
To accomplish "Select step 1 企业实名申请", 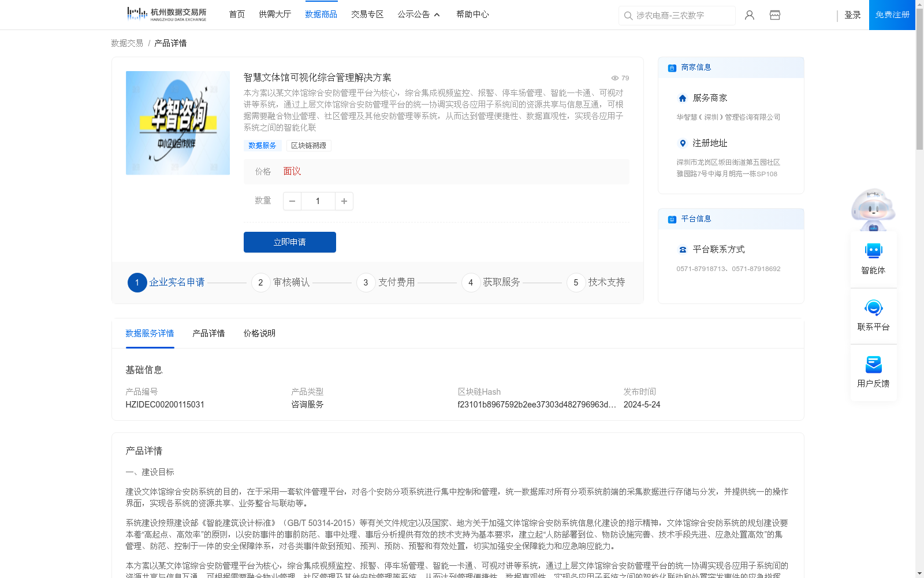I will [x=166, y=282].
